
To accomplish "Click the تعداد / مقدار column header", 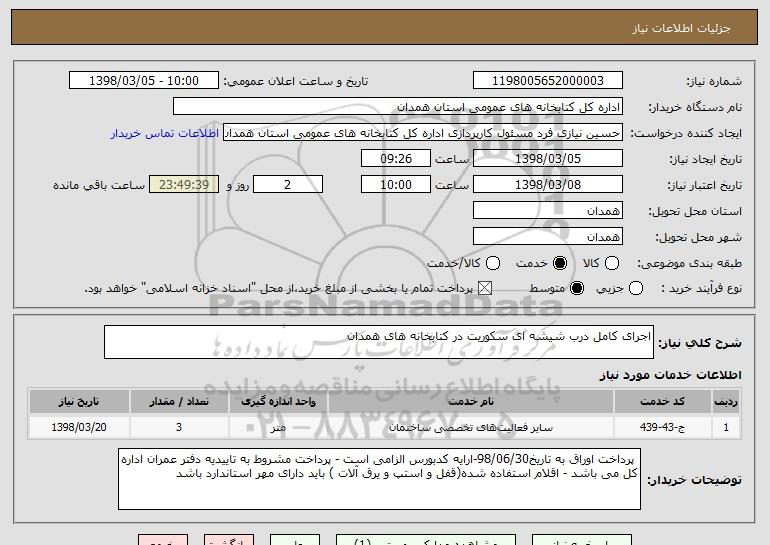I will click(179, 402).
